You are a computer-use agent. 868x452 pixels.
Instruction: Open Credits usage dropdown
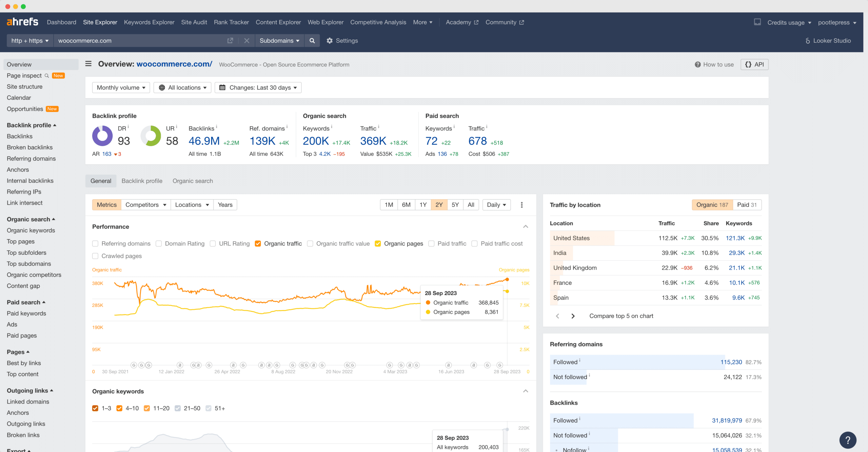tap(789, 22)
